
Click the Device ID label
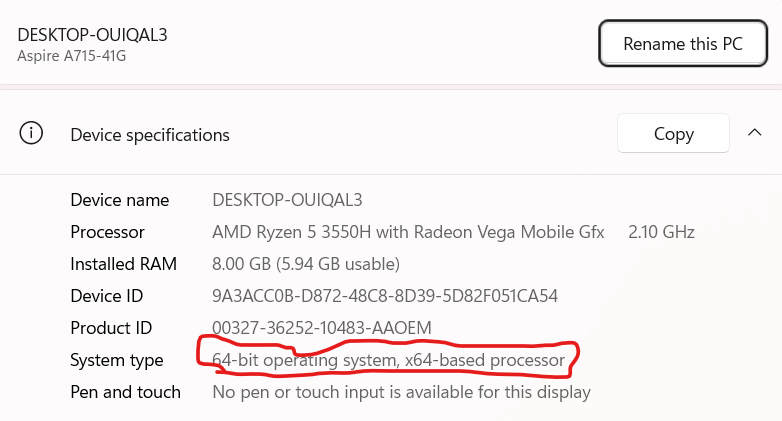coord(106,296)
